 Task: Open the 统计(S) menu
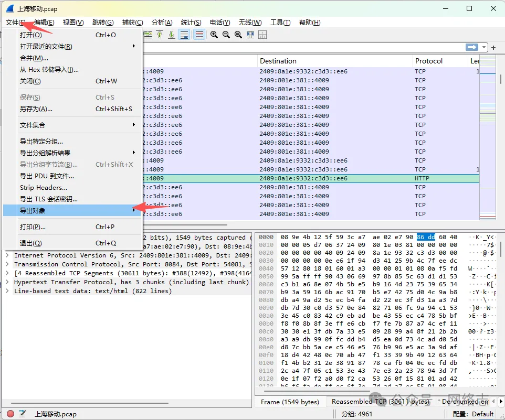pos(191,23)
